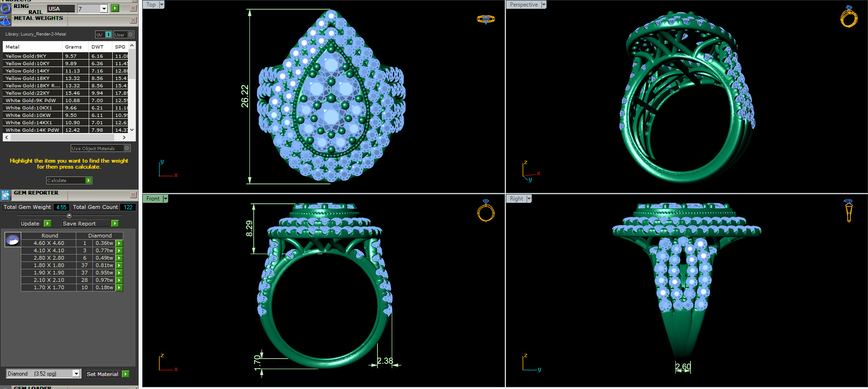The width and height of the screenshot is (868, 389).
Task: Click green arrow next to Save Report
Action: (115, 224)
